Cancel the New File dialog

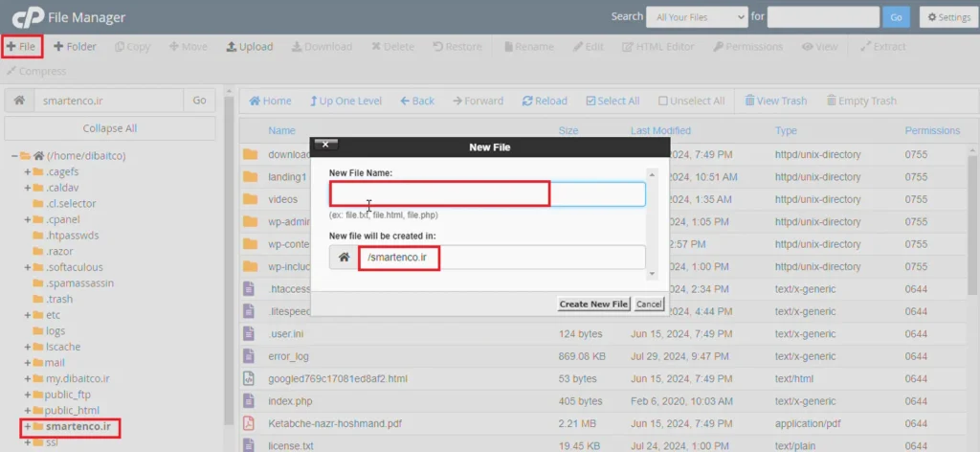648,304
